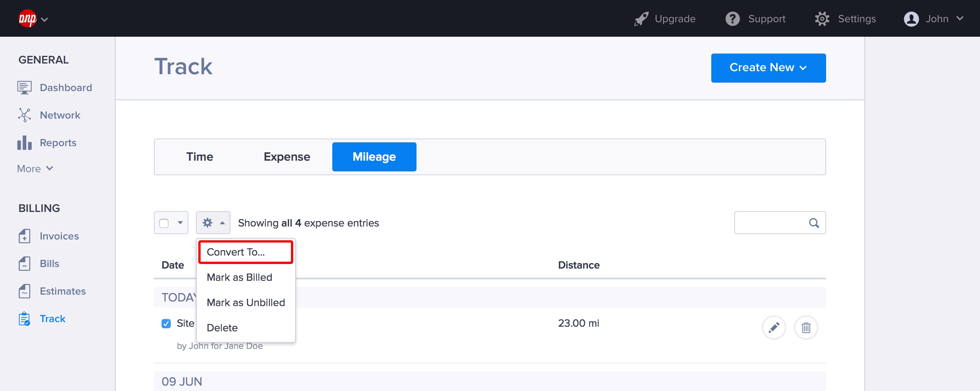Tick the select-all checkbox
980x391 pixels.
click(x=164, y=223)
